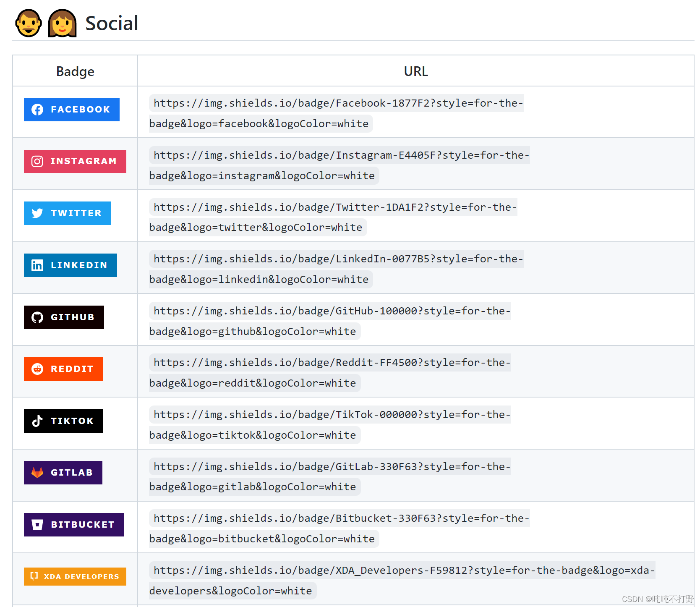Click 'badge&logo=reddit&logoColor=white' code line
This screenshot has width=700, height=607.
pyautogui.click(x=254, y=383)
